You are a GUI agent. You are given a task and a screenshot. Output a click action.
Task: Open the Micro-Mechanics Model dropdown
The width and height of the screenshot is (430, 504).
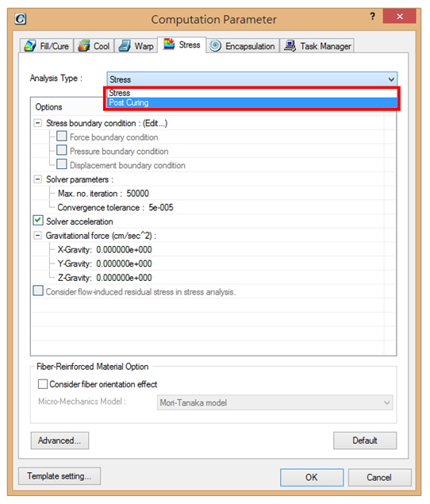(x=275, y=402)
